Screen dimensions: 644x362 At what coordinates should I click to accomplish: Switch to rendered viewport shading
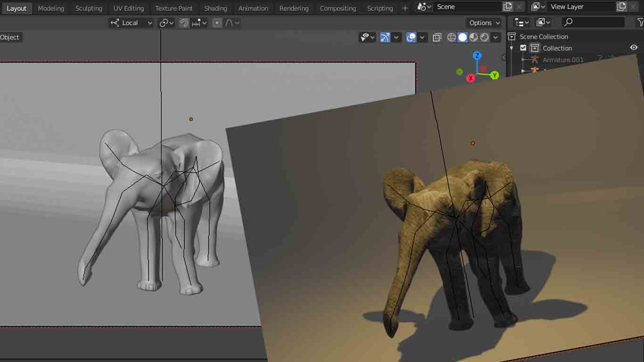(485, 37)
